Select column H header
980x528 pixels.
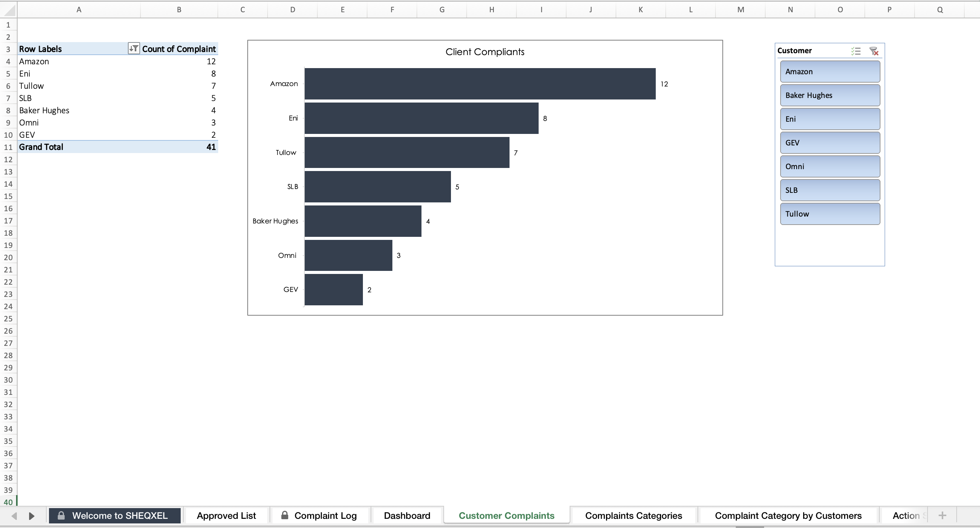tap(492, 10)
